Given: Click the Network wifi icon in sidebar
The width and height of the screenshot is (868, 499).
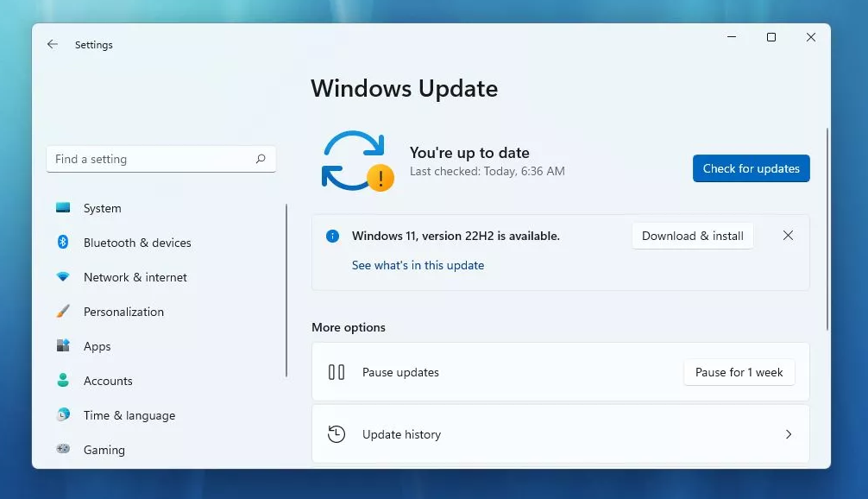Looking at the screenshot, I should 63,277.
